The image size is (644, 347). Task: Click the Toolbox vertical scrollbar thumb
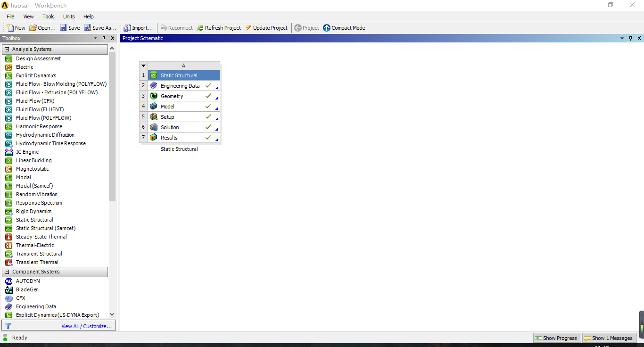pyautogui.click(x=112, y=127)
